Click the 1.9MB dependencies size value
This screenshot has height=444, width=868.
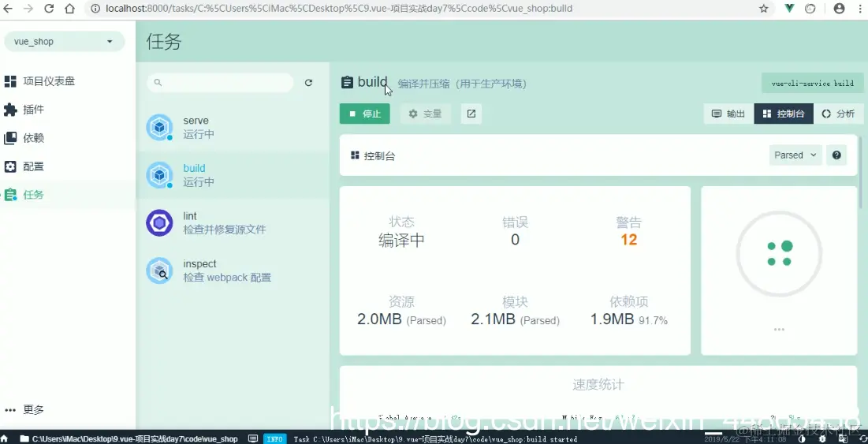coord(612,319)
